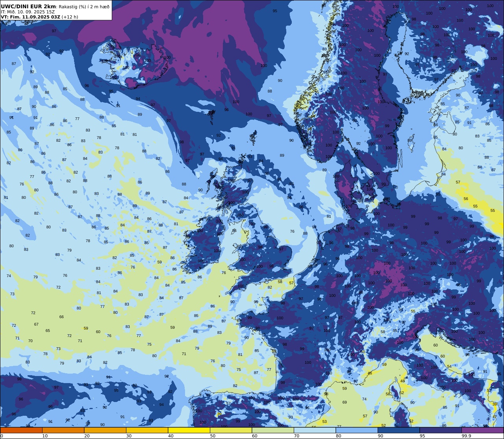Click the legend scale label 70

(296, 436)
